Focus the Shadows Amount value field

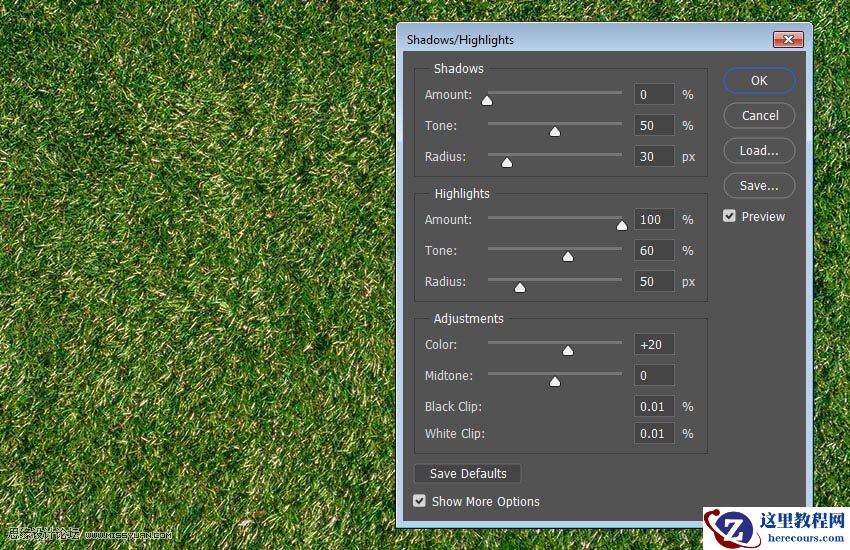pyautogui.click(x=654, y=95)
